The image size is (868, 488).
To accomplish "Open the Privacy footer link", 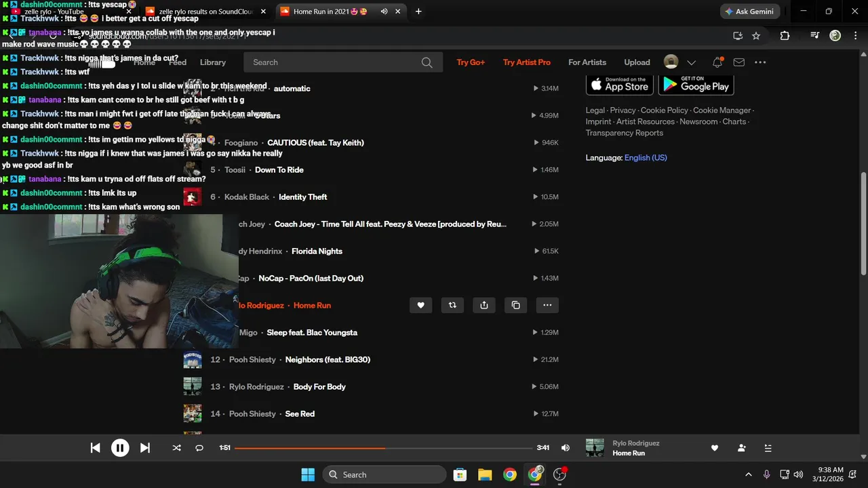I will pos(623,110).
